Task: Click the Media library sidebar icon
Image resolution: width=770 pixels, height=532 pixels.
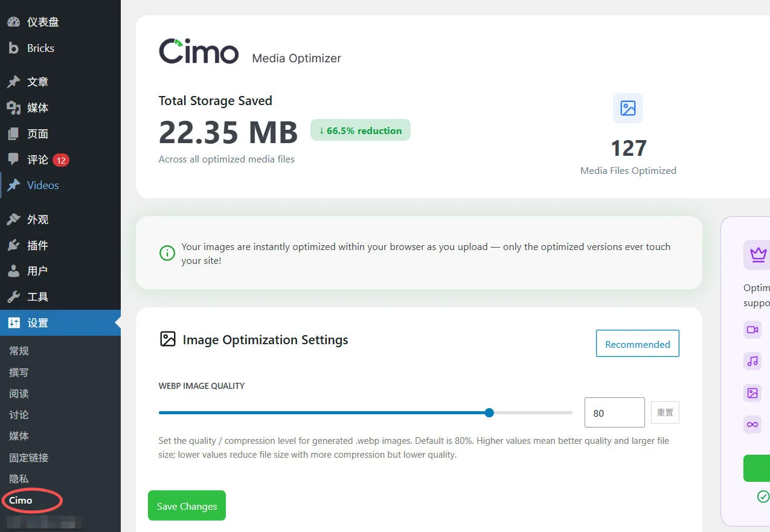Action: (13, 108)
